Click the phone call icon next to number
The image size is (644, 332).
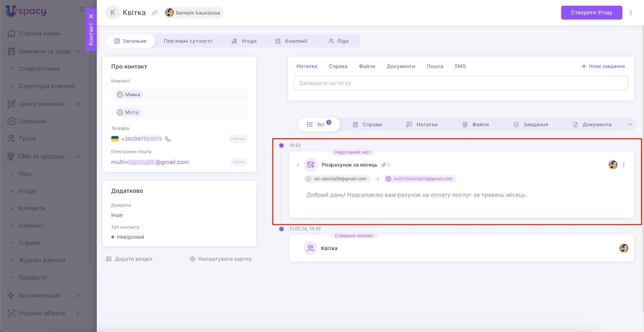(168, 139)
